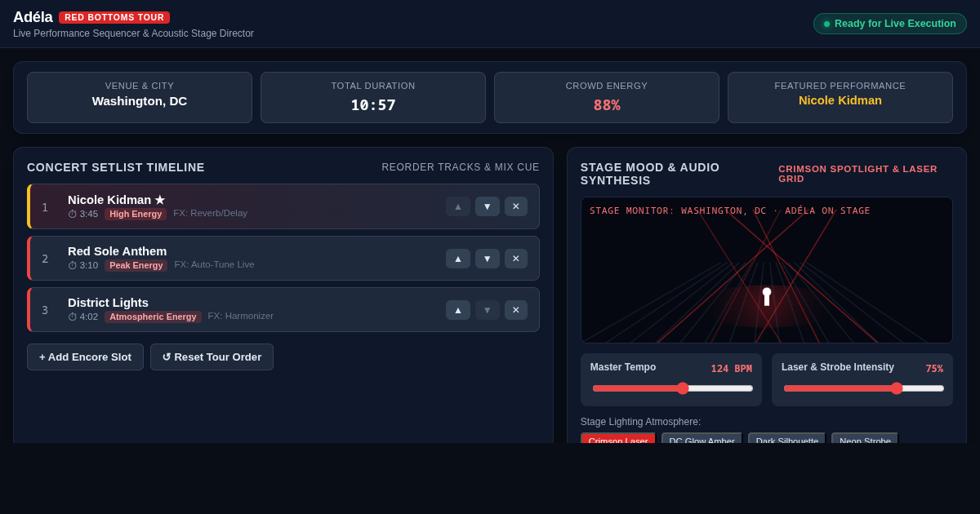Click FX: Auto-Tune Live label
Image resolution: width=980 pixels, height=514 pixels.
click(214, 265)
